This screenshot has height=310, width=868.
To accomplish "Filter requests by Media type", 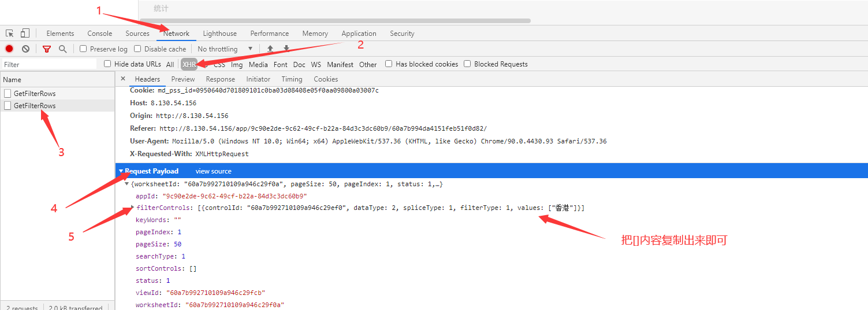I will [x=258, y=65].
